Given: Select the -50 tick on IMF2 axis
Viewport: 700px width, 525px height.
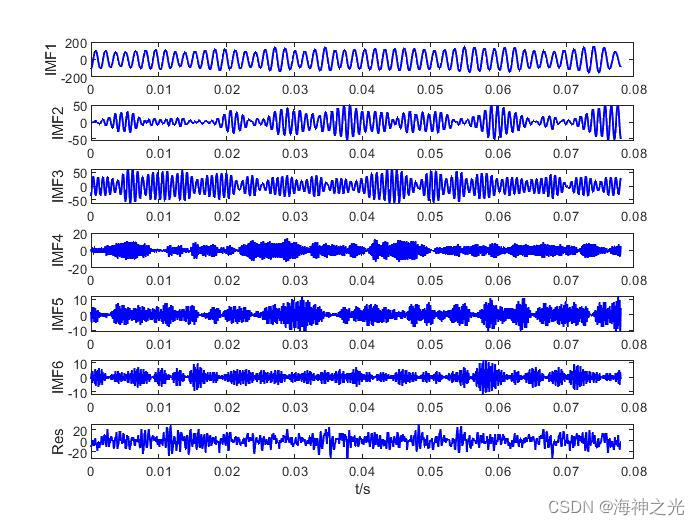Looking at the screenshot, I should tap(78, 140).
